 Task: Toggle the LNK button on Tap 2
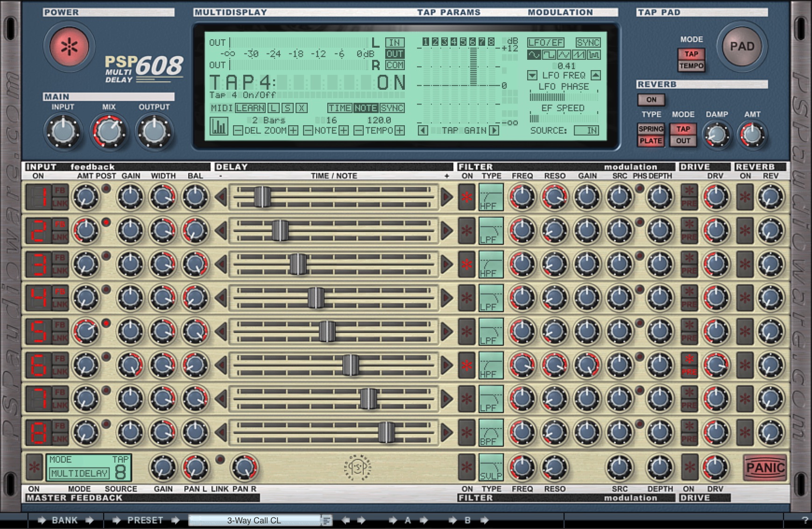pyautogui.click(x=60, y=237)
